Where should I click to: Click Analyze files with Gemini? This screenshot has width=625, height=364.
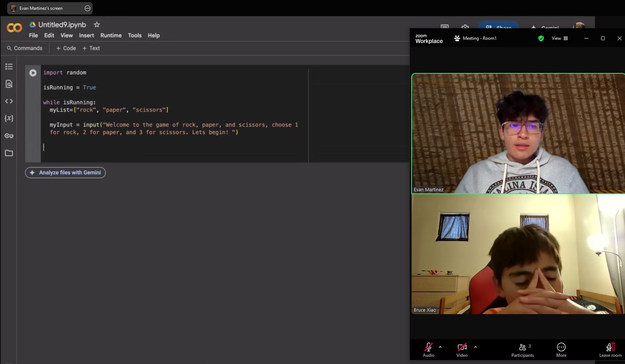click(65, 172)
